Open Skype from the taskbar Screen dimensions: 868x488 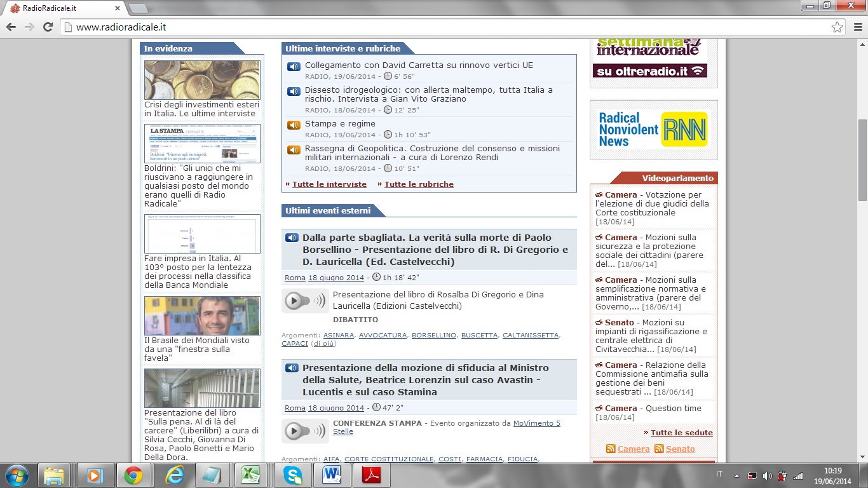pyautogui.click(x=293, y=475)
